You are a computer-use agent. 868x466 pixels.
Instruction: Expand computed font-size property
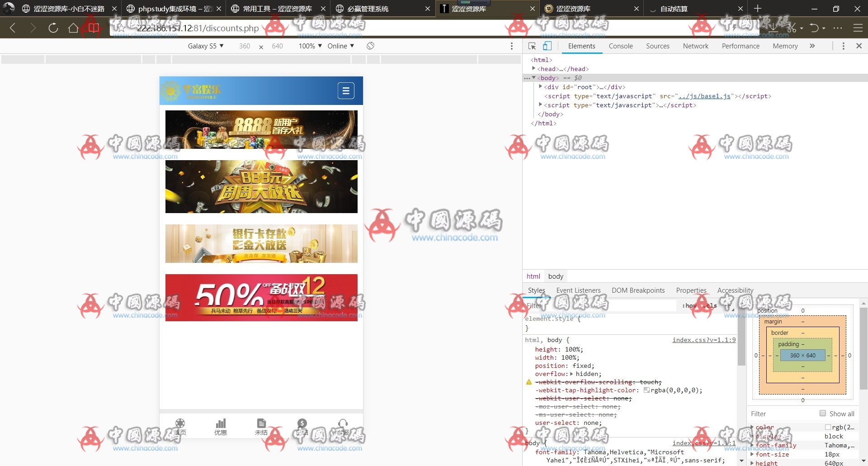pyautogui.click(x=752, y=454)
